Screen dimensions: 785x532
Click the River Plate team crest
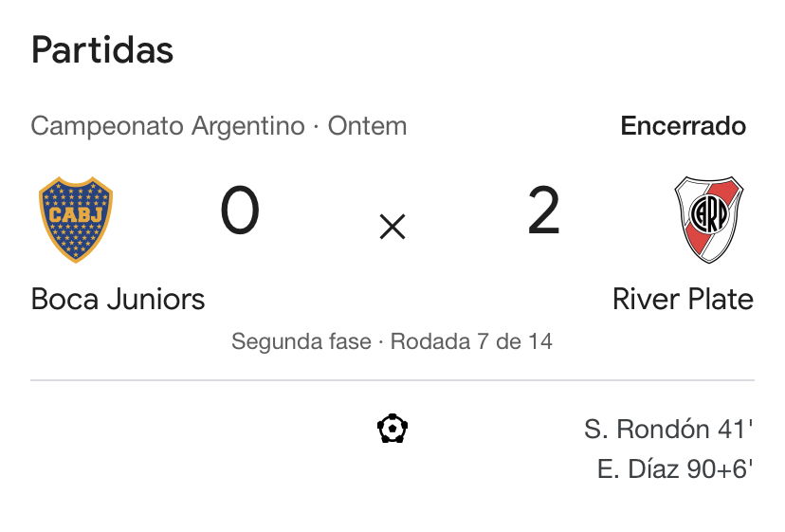click(709, 219)
